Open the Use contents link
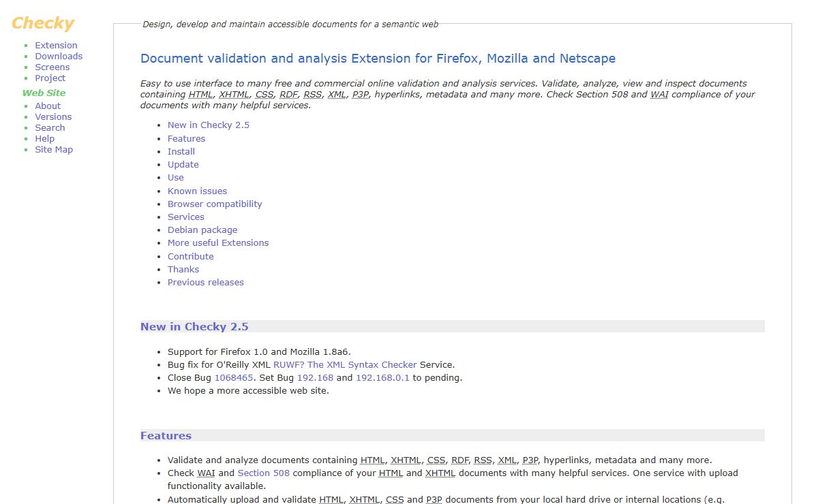The image size is (818, 504). point(176,178)
